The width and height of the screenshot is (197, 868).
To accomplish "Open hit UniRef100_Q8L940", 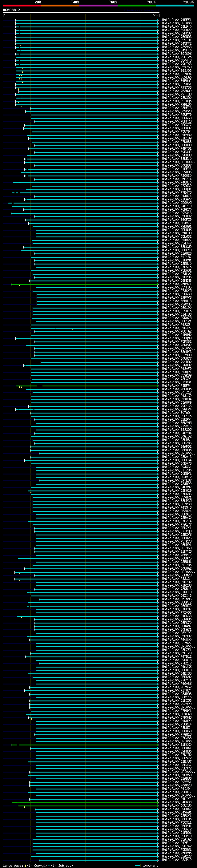I will 176,26.
